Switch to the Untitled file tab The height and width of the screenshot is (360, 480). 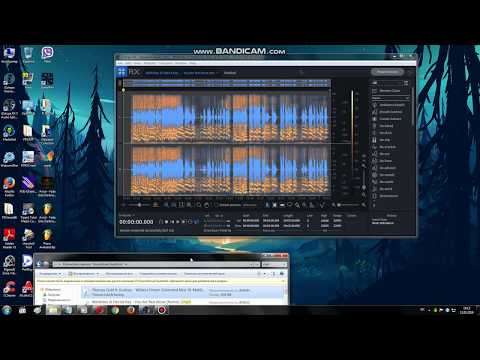[230, 73]
